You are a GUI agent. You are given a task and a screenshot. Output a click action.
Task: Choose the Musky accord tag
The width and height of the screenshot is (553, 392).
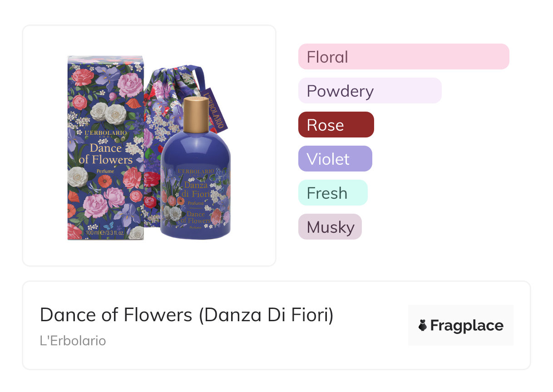[x=330, y=227]
